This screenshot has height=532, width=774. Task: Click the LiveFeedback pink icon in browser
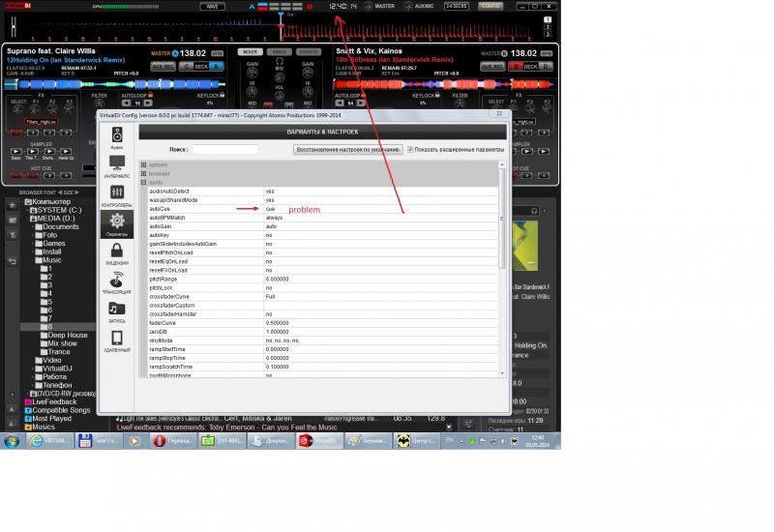click(28, 401)
